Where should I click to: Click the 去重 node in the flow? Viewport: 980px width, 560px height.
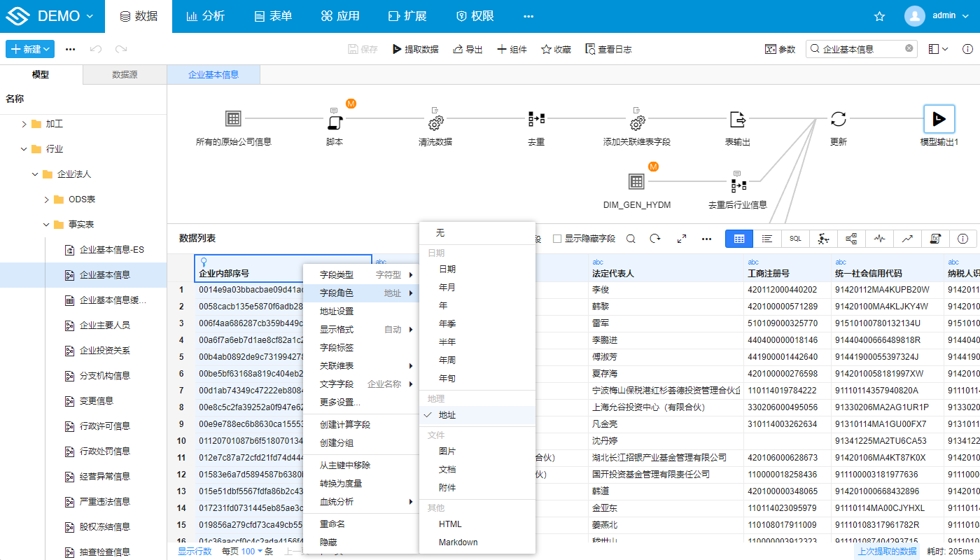tap(536, 119)
